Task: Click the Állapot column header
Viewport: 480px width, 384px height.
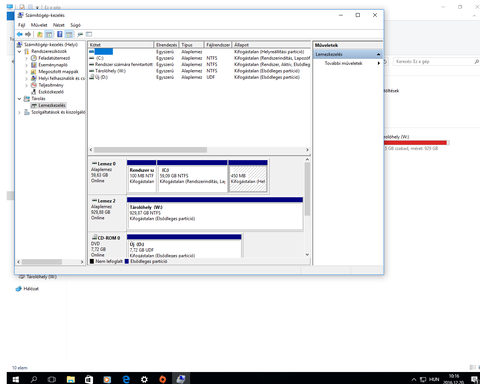Action: pyautogui.click(x=271, y=45)
